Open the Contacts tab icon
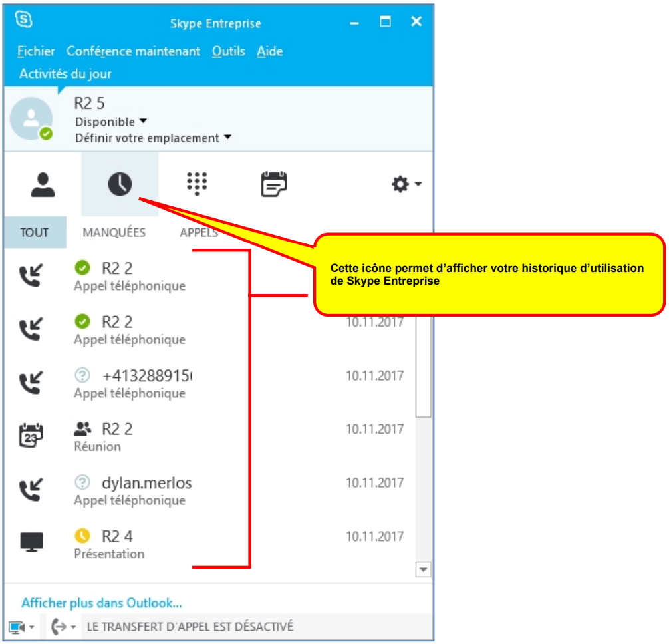The height and width of the screenshot is (644, 669). coord(43,184)
